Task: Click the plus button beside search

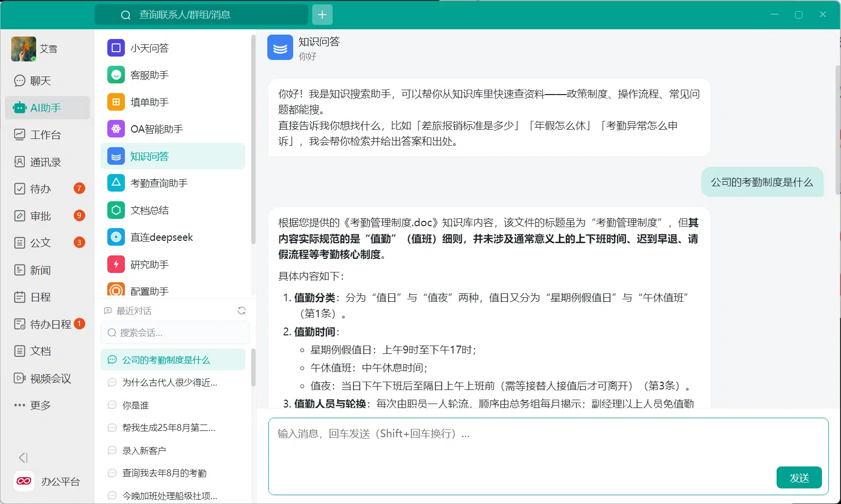Action: (322, 15)
